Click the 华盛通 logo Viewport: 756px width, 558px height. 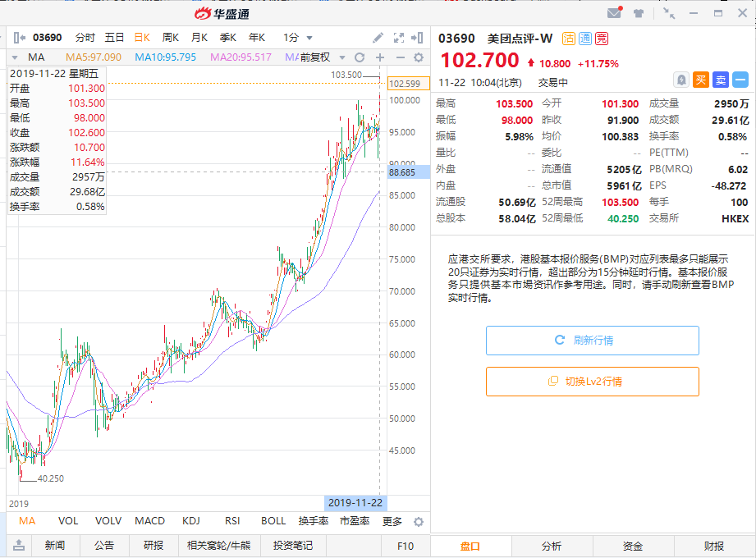[x=222, y=14]
